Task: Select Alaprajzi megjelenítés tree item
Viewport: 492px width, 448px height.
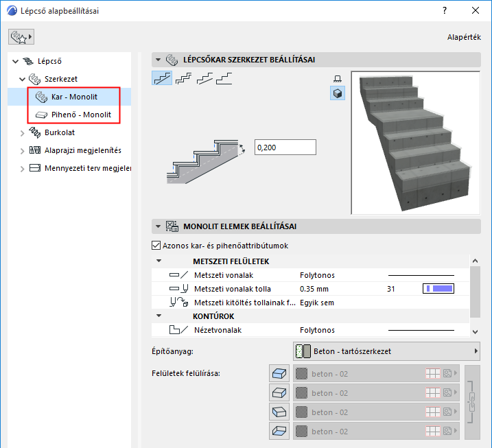Action: pyautogui.click(x=83, y=150)
